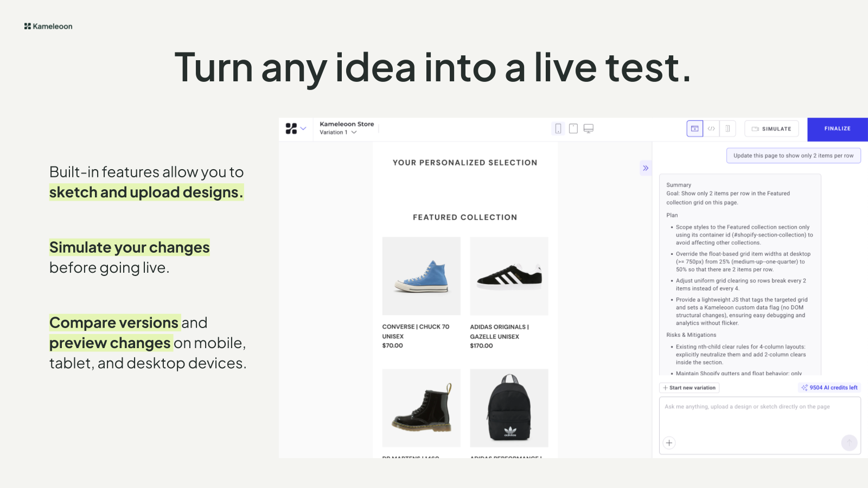Click the SIMULATE button
This screenshot has width=868, height=488.
click(771, 129)
